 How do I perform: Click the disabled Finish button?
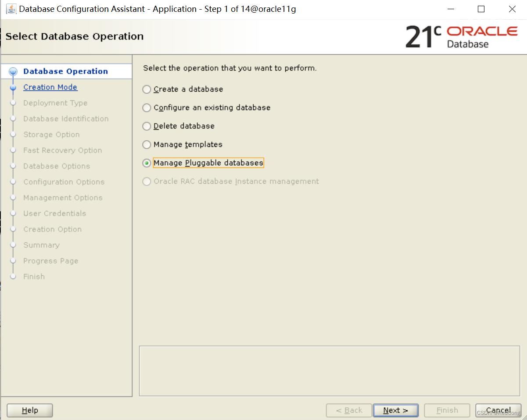(x=447, y=410)
